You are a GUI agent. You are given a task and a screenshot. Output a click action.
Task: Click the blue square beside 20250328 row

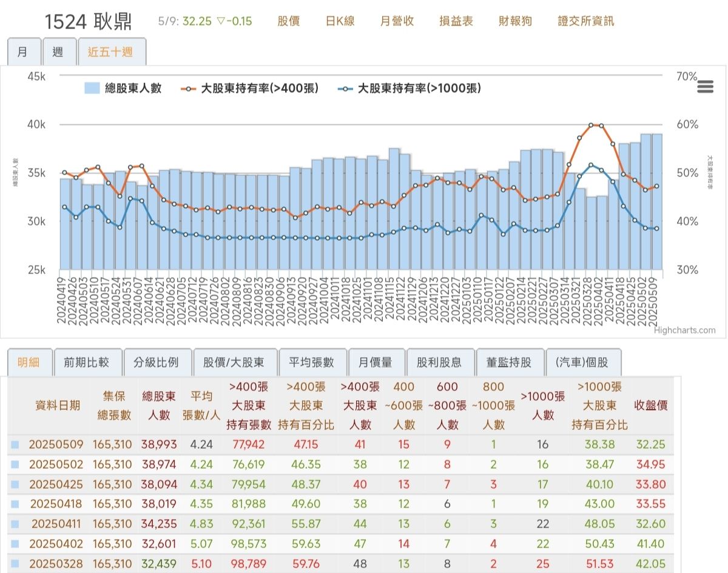tap(15, 564)
